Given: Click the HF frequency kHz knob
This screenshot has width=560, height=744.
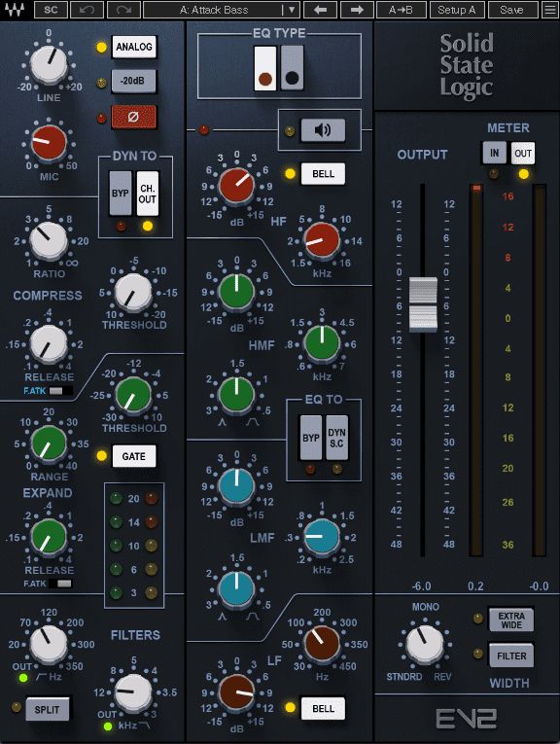Looking at the screenshot, I should click(322, 239).
